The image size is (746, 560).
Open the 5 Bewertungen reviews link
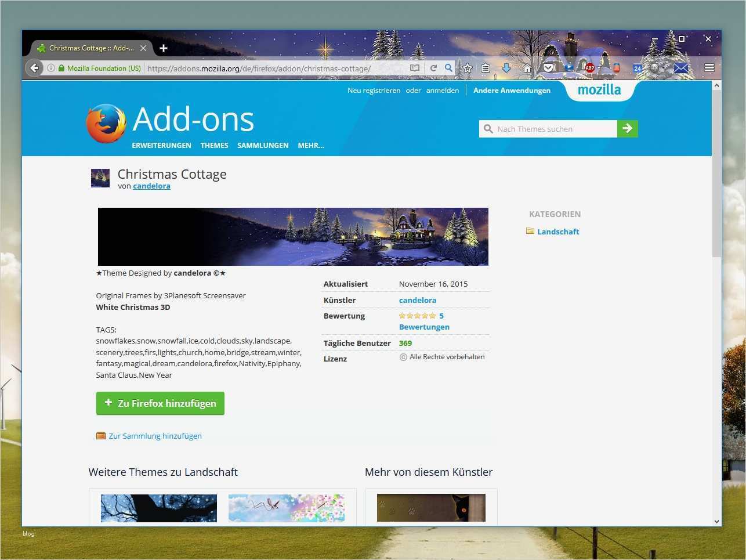click(424, 321)
